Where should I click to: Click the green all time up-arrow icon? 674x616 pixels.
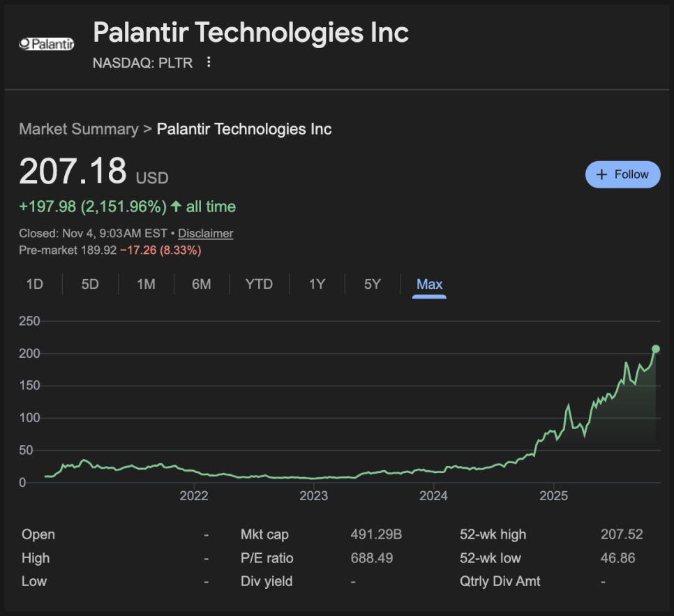176,206
